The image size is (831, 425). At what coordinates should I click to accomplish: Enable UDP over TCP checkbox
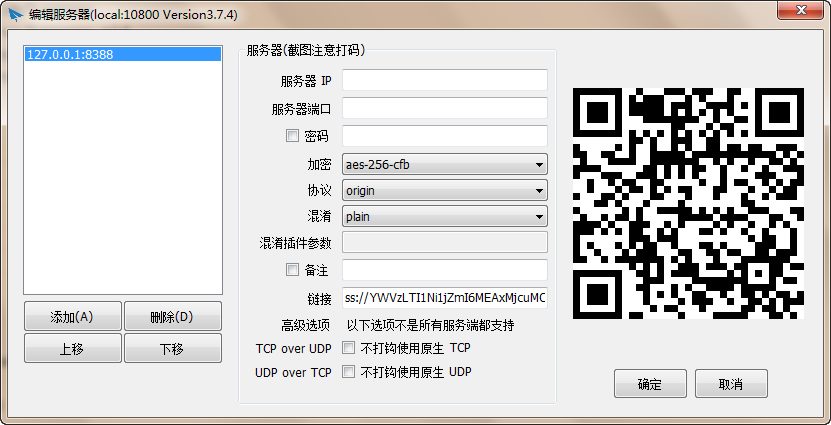(348, 372)
